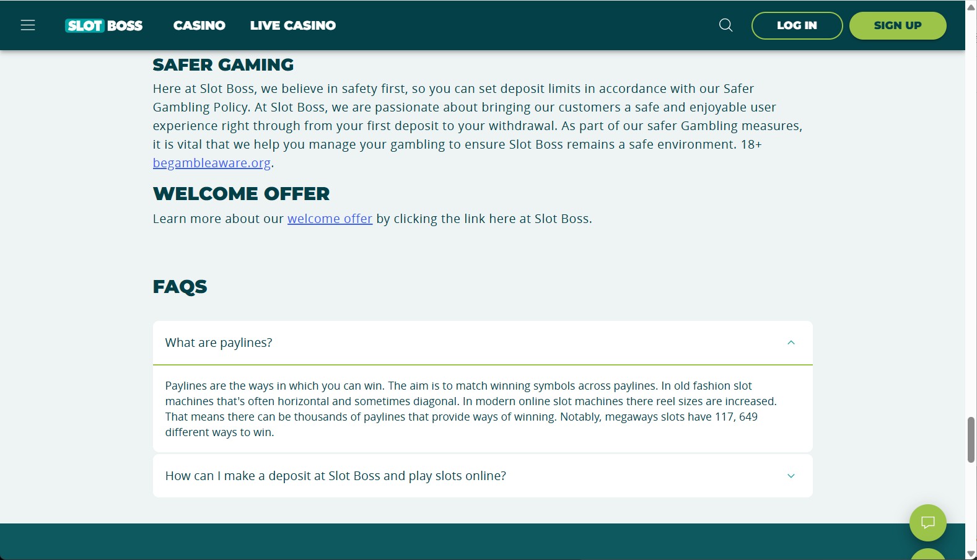Expand the deposit FAQ chevron

[x=791, y=476]
